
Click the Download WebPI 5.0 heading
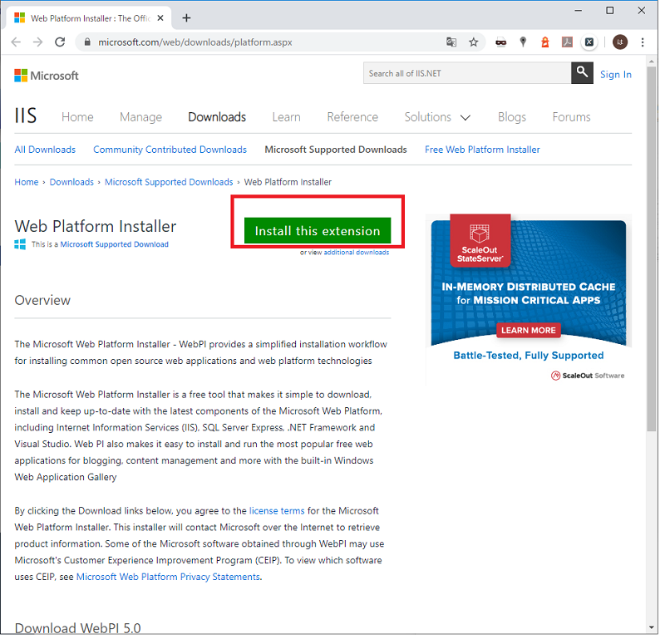(77, 628)
